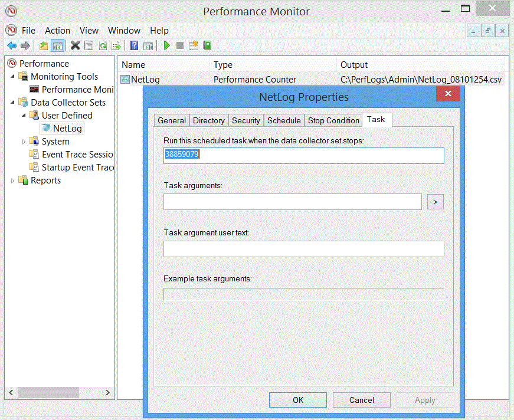Sort by the Name column header
This screenshot has width=514, height=420.
164,65
